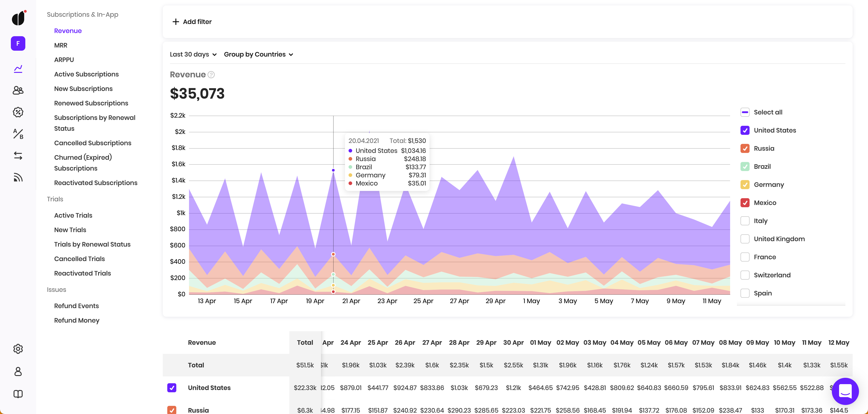This screenshot has width=868, height=414.
Task: Open the A/B tests sidebar icon
Action: click(x=18, y=134)
